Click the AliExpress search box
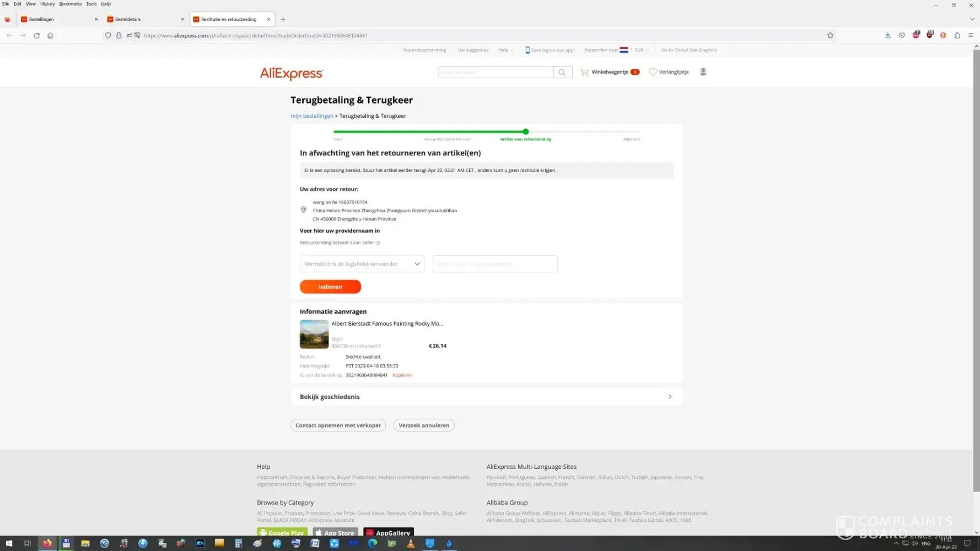This screenshot has height=551, width=980. tap(496, 72)
